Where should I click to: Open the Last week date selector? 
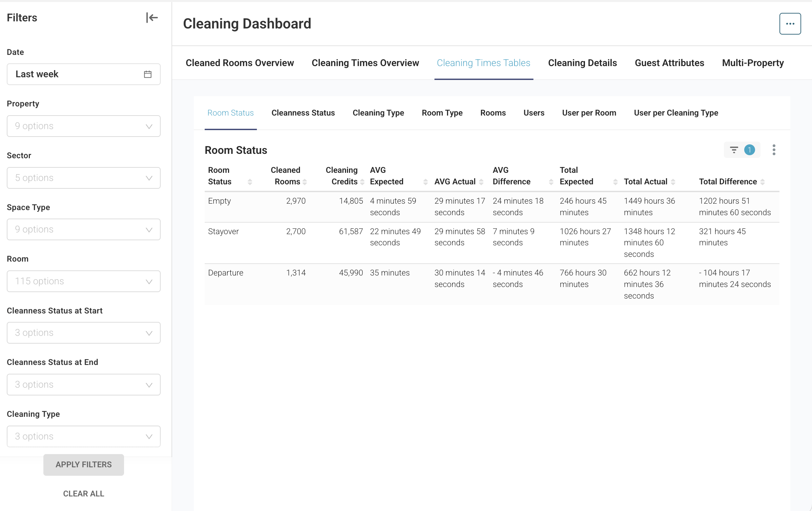[84, 74]
